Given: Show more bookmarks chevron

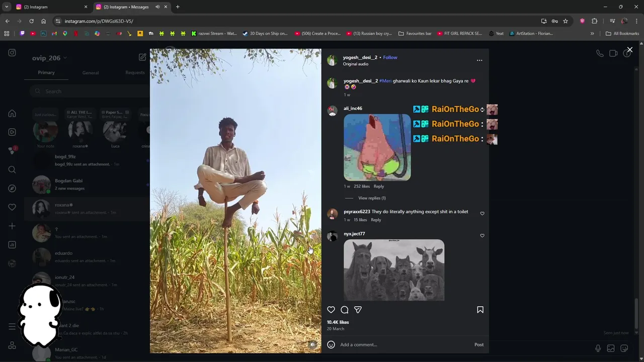Looking at the screenshot, I should click(592, 34).
